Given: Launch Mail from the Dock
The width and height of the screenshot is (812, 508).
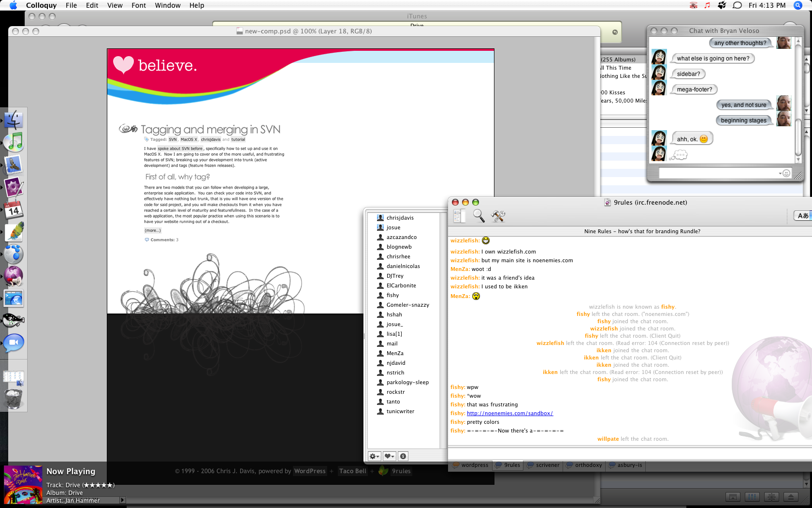Looking at the screenshot, I should (14, 165).
